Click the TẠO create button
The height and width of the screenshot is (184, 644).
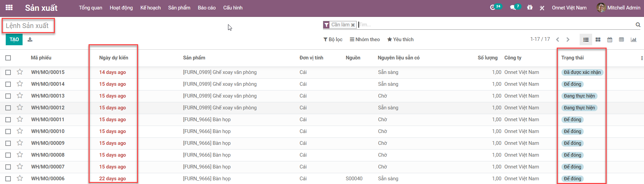14,40
